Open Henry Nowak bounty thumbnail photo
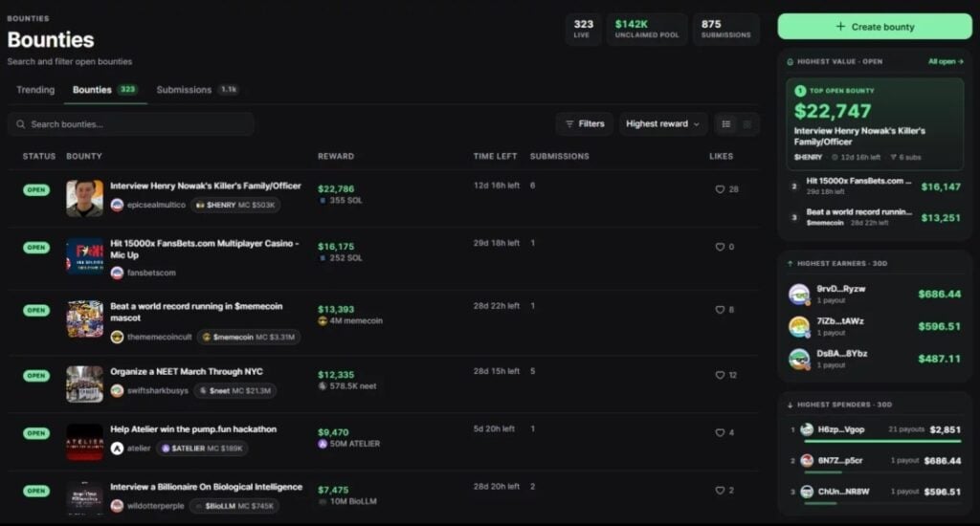Image resolution: width=980 pixels, height=526 pixels. coord(85,198)
